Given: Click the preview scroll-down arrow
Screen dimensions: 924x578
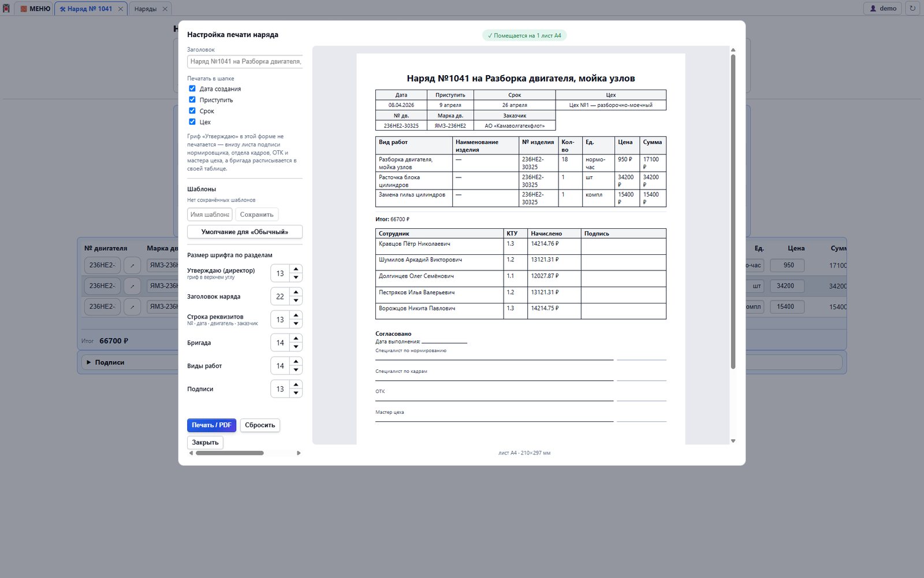Looking at the screenshot, I should point(733,441).
